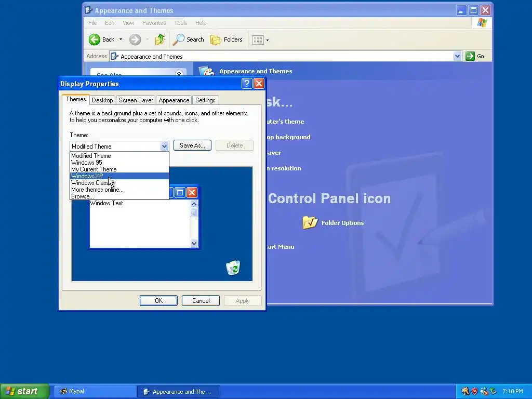Collapse the See Also panel chevron
The height and width of the screenshot is (399, 532).
pyautogui.click(x=179, y=73)
